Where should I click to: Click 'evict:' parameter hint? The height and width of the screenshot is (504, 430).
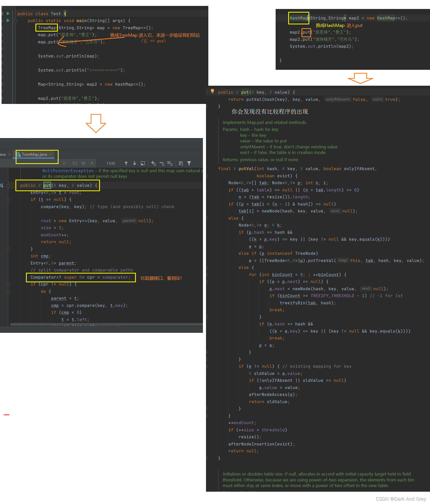click(378, 99)
